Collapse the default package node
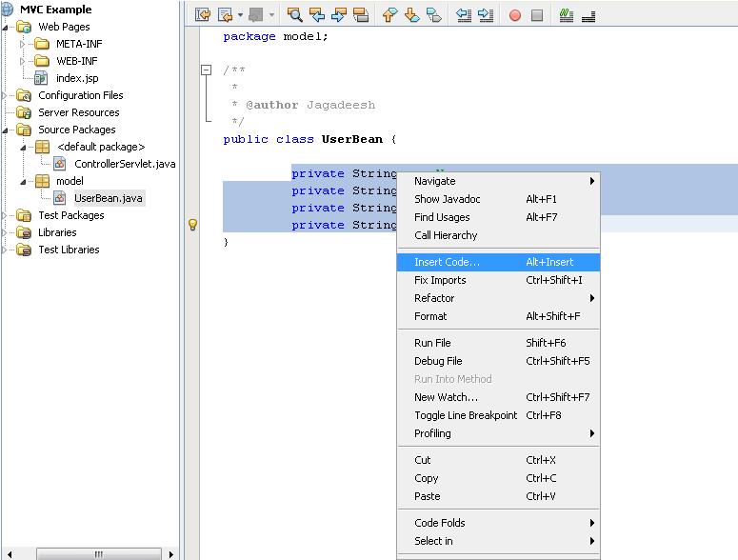Viewport: 738px width, 560px height. [x=23, y=148]
